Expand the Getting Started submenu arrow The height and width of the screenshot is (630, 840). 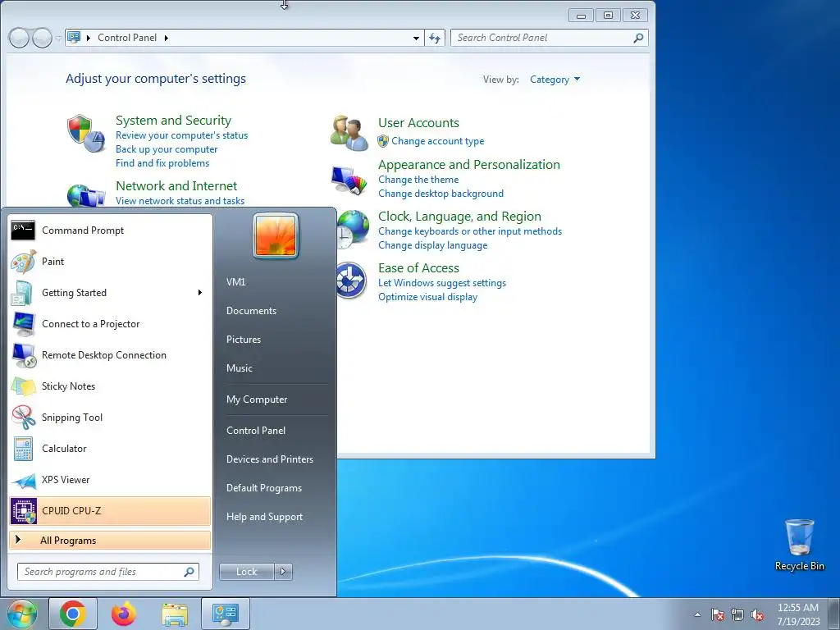coord(200,293)
